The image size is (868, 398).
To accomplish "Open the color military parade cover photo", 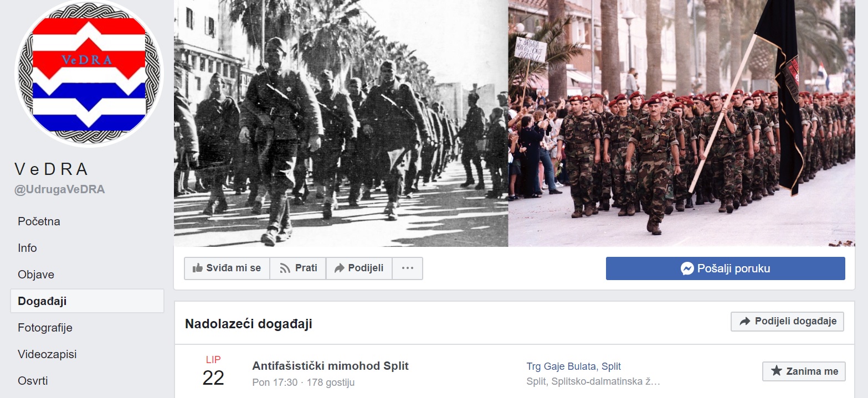I will pyautogui.click(x=681, y=123).
